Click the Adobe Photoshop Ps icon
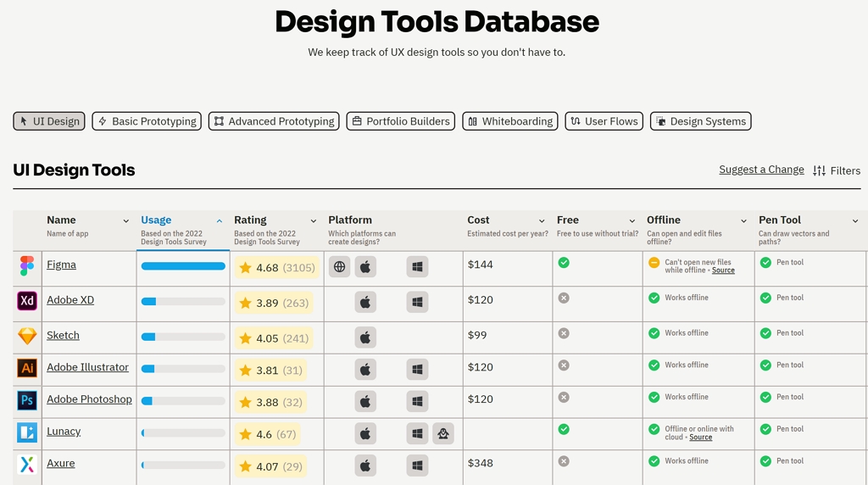 27,399
